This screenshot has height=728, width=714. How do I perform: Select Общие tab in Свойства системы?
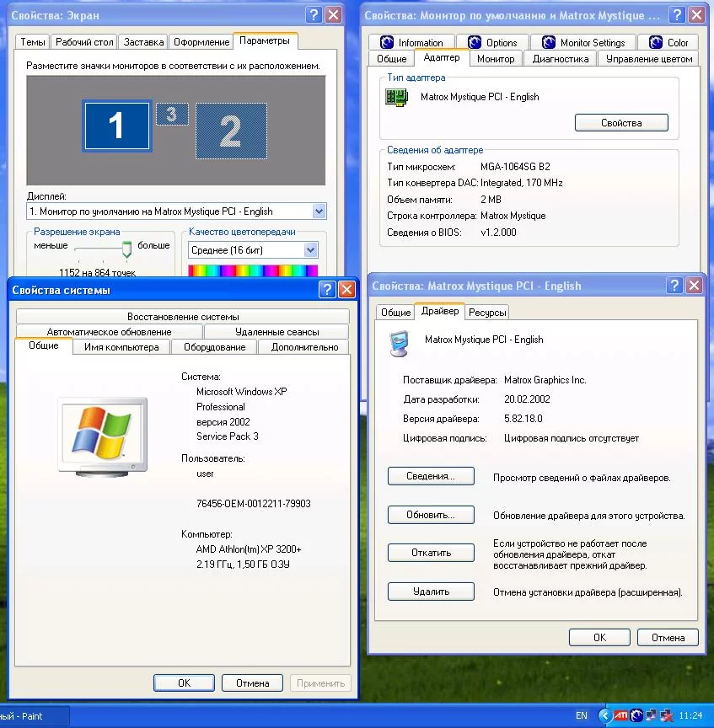pos(44,345)
